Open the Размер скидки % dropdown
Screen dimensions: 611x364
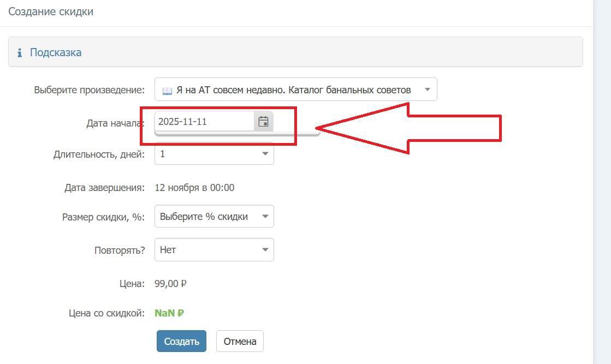click(215, 216)
